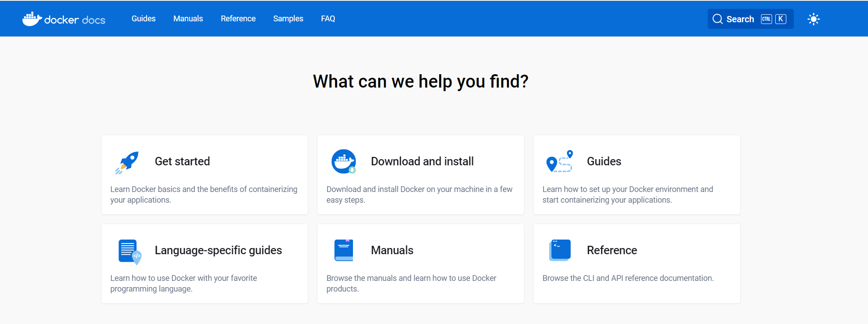Open the Manuals navigation menu item
868x324 pixels.
(188, 19)
